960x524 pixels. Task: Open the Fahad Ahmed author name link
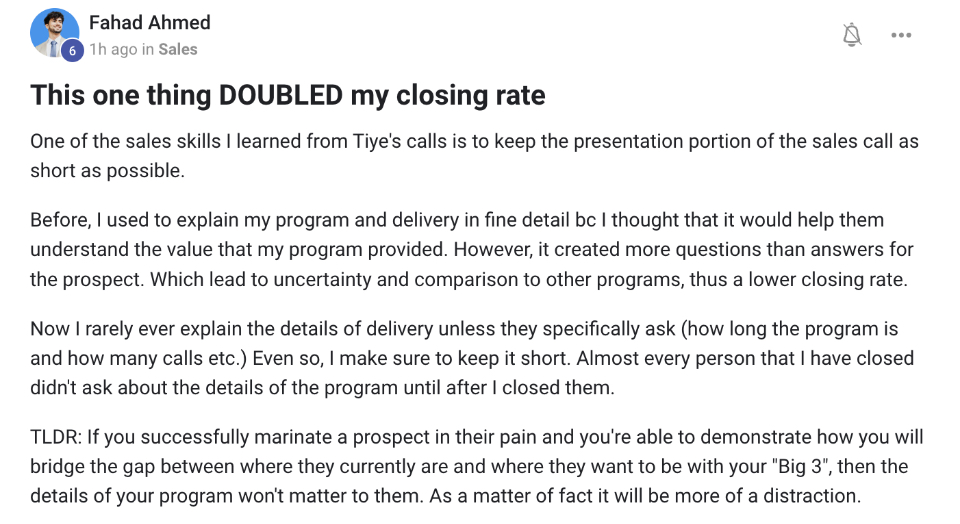pyautogui.click(x=150, y=22)
